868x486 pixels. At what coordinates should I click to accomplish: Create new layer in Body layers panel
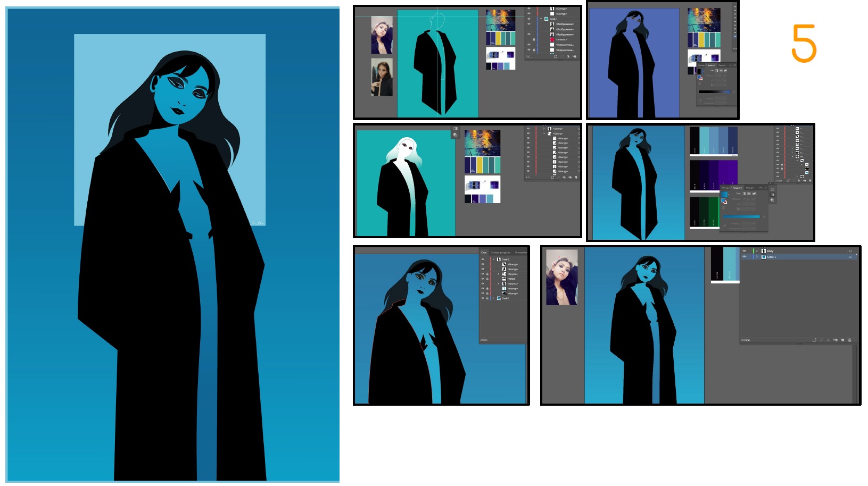pos(843,340)
